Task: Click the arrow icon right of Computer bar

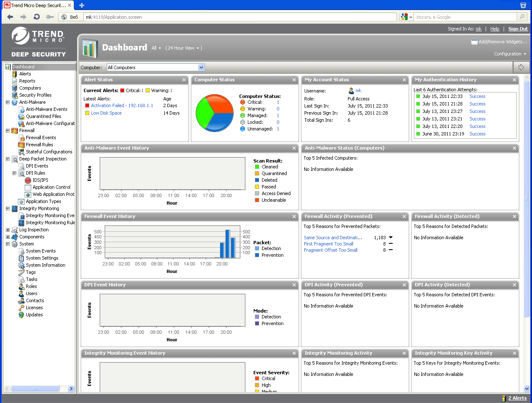Action: coord(521,67)
